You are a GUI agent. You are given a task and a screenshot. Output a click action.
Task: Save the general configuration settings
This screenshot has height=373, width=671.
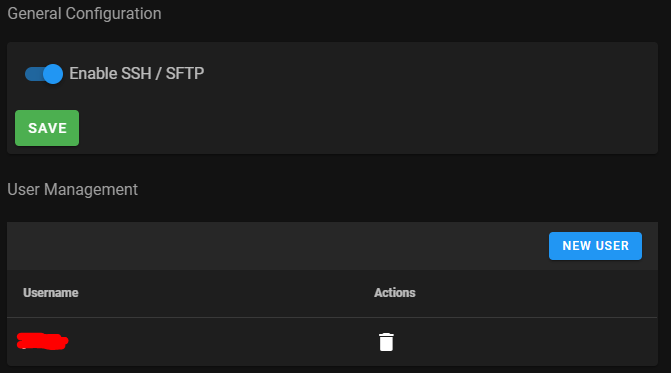47,128
